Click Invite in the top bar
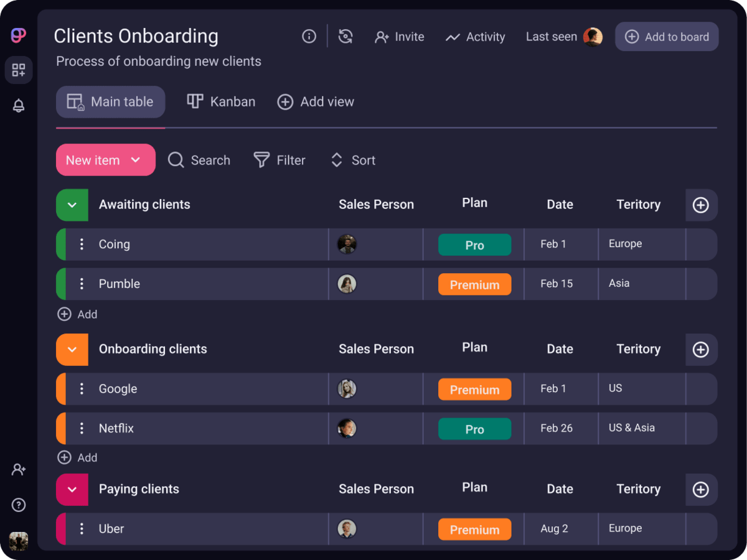This screenshot has height=560, width=747. point(400,37)
